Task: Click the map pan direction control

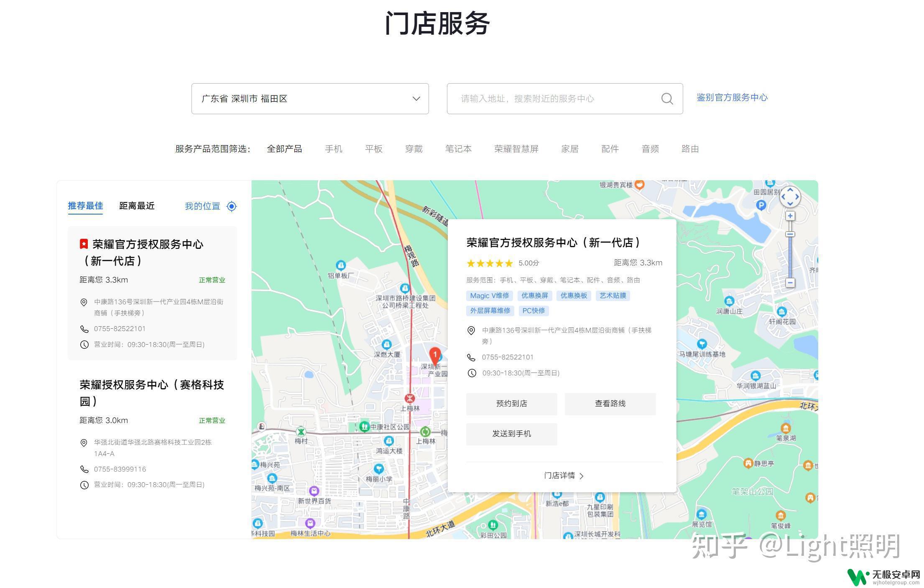Action: [790, 197]
